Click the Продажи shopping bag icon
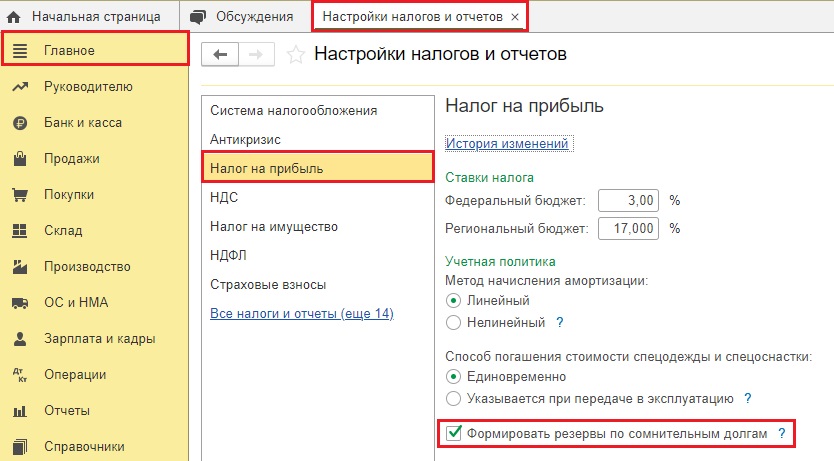The width and height of the screenshot is (834, 461). [x=20, y=158]
